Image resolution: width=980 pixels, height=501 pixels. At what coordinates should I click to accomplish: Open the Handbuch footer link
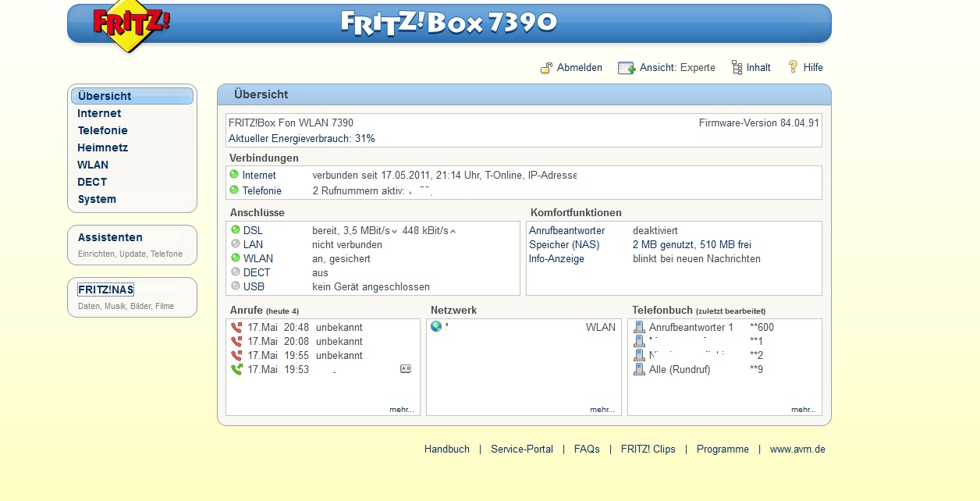[x=447, y=449]
